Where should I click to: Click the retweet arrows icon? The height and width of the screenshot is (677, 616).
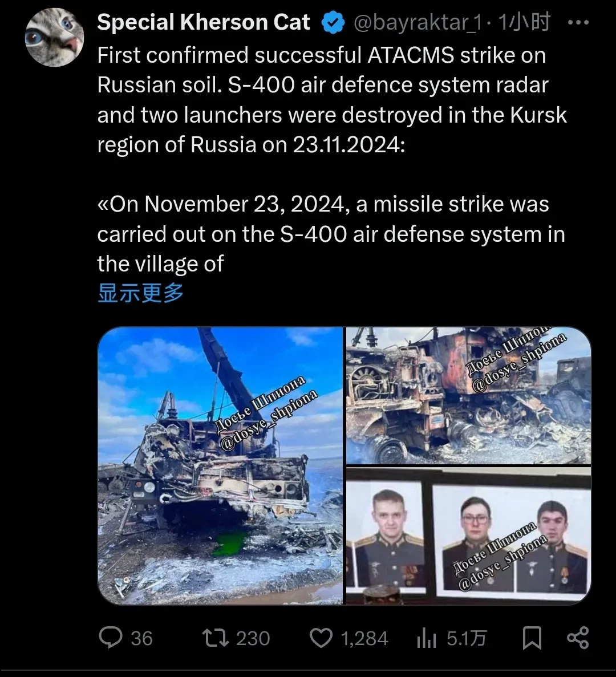pyautogui.click(x=216, y=638)
